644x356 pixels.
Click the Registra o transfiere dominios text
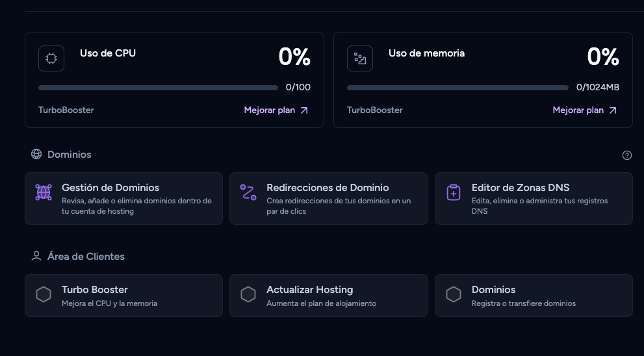point(524,303)
